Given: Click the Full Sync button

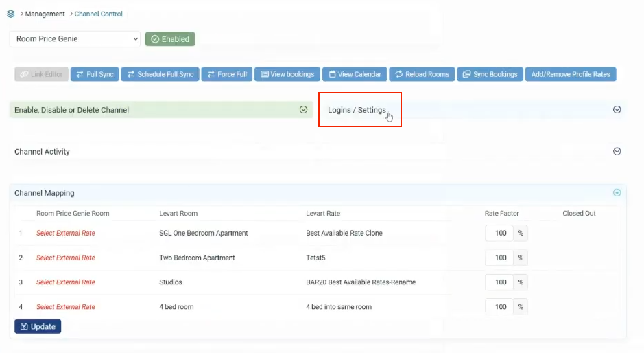Looking at the screenshot, I should [x=95, y=74].
